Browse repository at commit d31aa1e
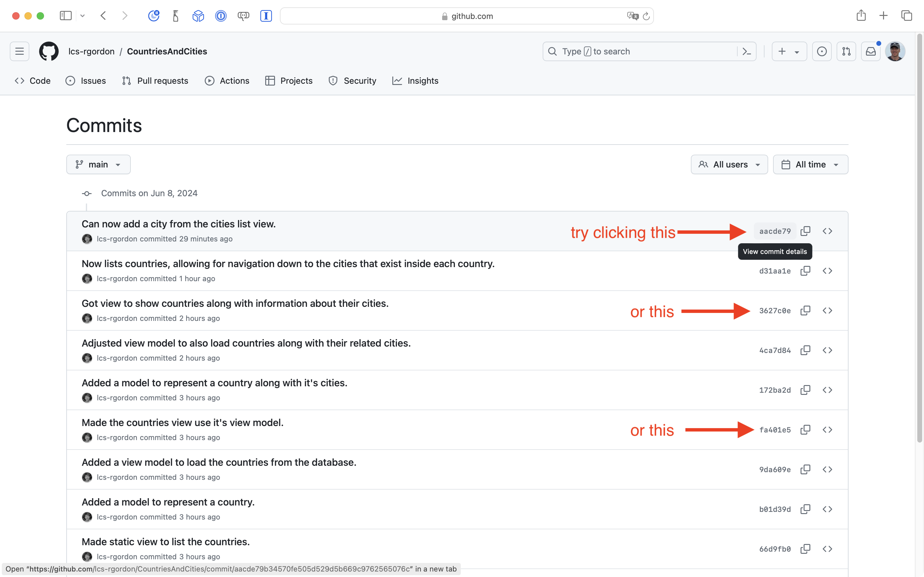This screenshot has height=577, width=924. [x=827, y=271]
